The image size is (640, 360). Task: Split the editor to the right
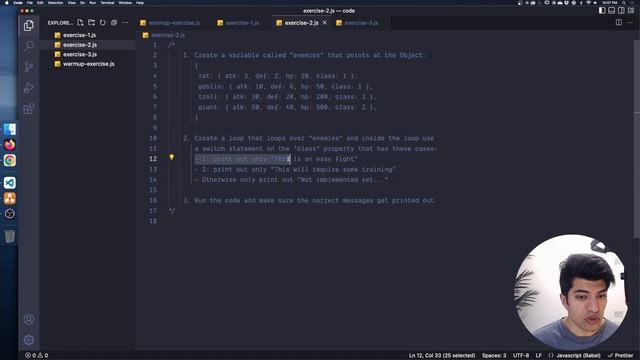click(619, 22)
